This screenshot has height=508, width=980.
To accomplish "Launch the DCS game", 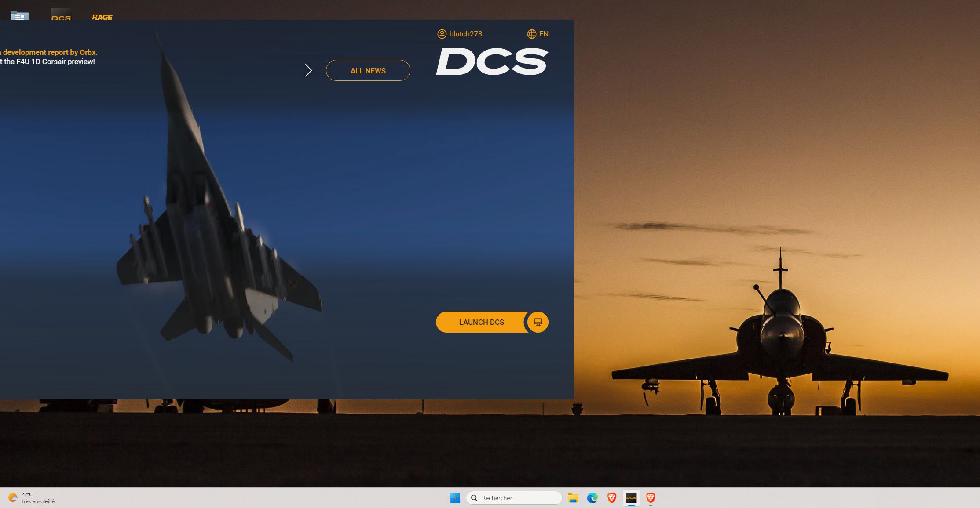I will [x=481, y=322].
